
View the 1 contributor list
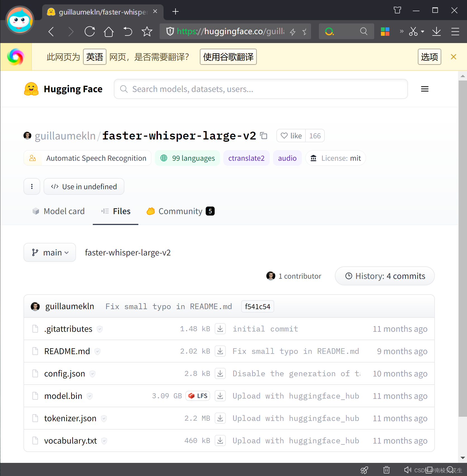(294, 276)
